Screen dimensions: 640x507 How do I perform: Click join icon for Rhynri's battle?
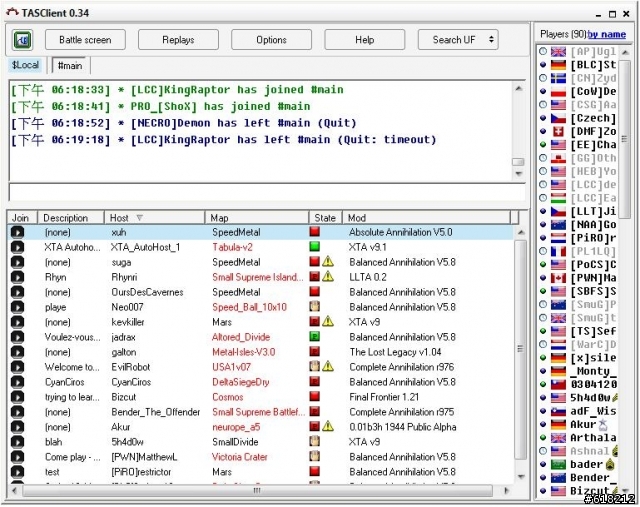18,277
